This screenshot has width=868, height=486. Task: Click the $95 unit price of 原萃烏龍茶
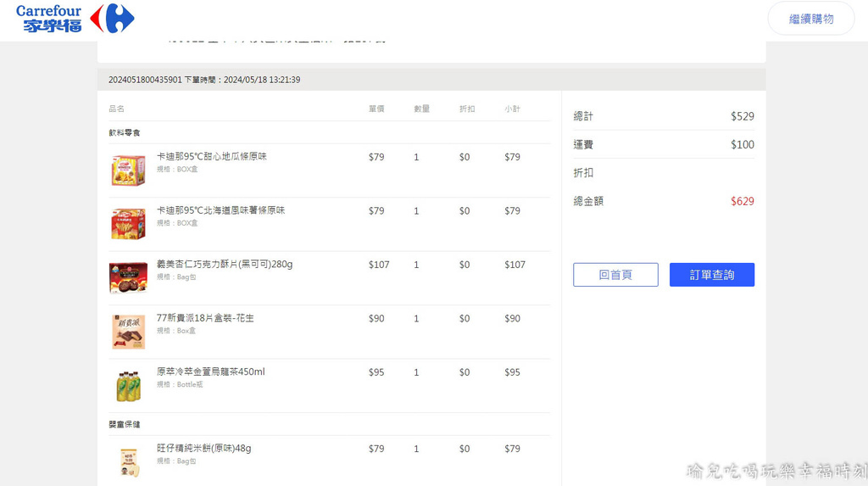click(x=376, y=372)
